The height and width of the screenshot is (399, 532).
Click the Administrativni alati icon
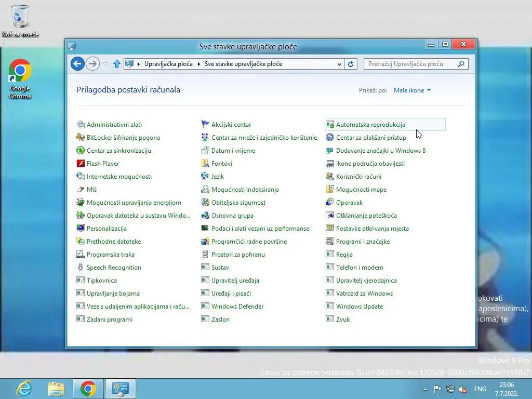pyautogui.click(x=81, y=125)
